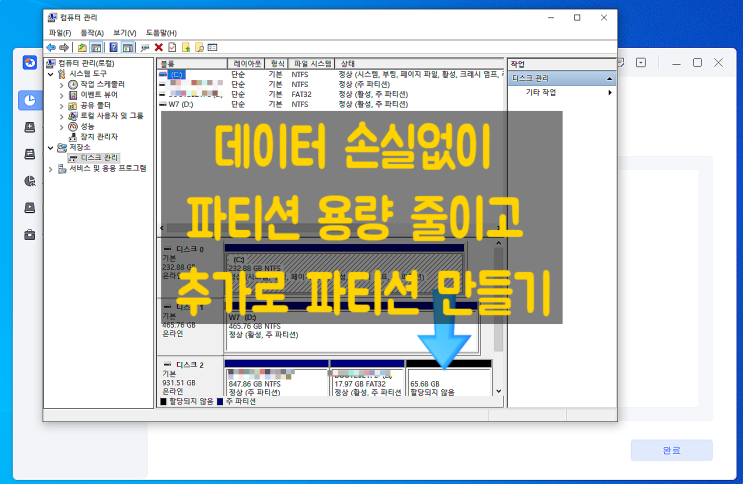This screenshot has height=484, width=743.
Task: Click the play-box icon in the background sidebar
Action: pyautogui.click(x=30, y=208)
